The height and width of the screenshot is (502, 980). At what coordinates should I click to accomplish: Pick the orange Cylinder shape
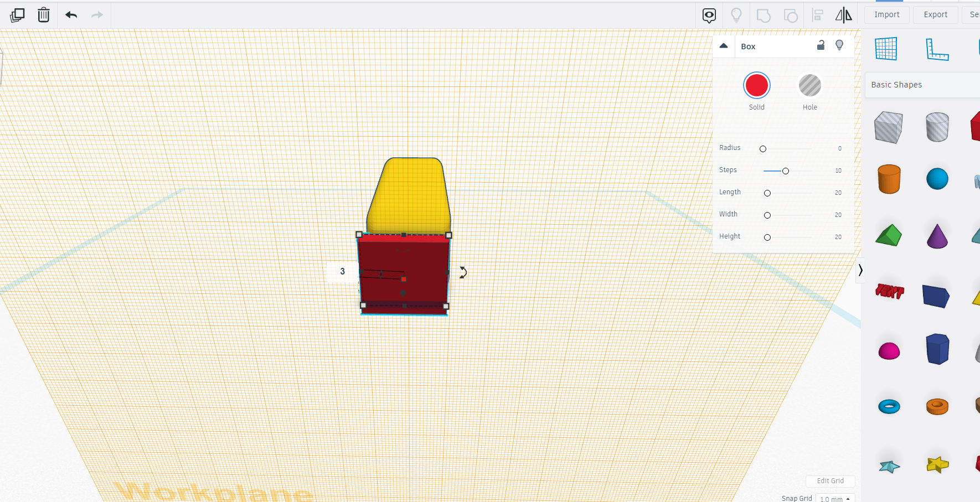889,179
